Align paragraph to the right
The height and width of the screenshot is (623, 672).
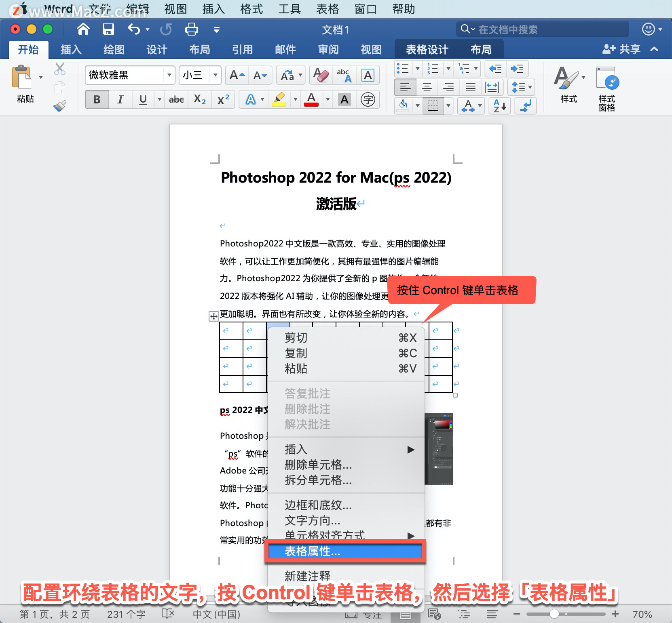pos(448,87)
